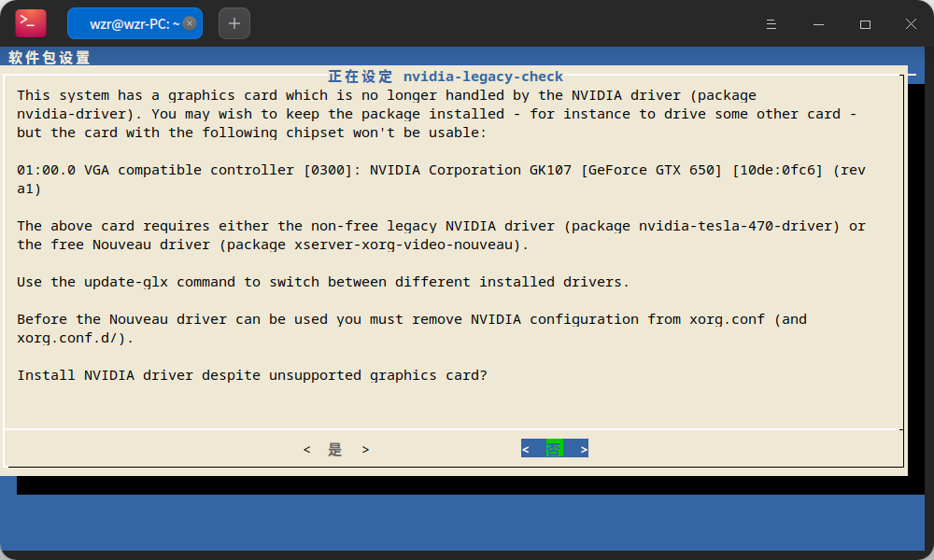The image size is (934, 560).
Task: Select the 是 (Yes) button
Action: click(x=335, y=449)
